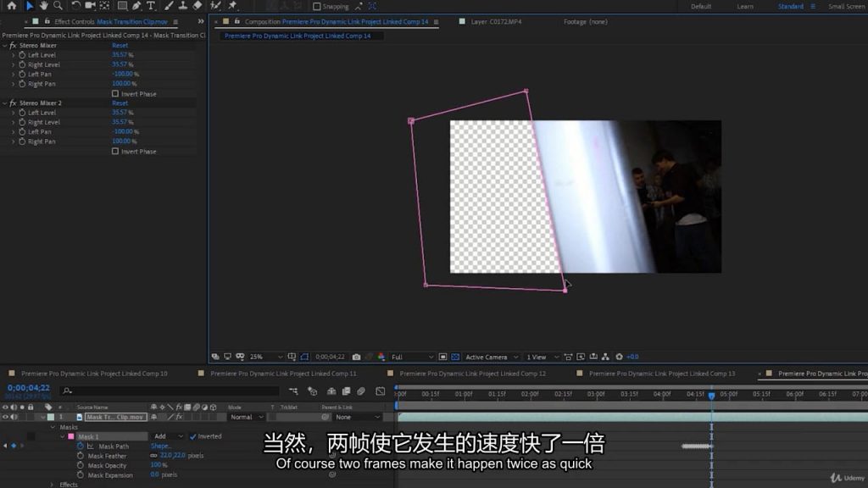
Task: Select the Roto Brush tool
Action: point(215,6)
